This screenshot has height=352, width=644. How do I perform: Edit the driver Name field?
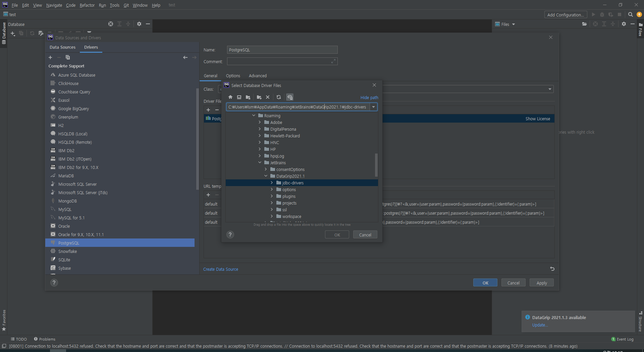tap(282, 50)
